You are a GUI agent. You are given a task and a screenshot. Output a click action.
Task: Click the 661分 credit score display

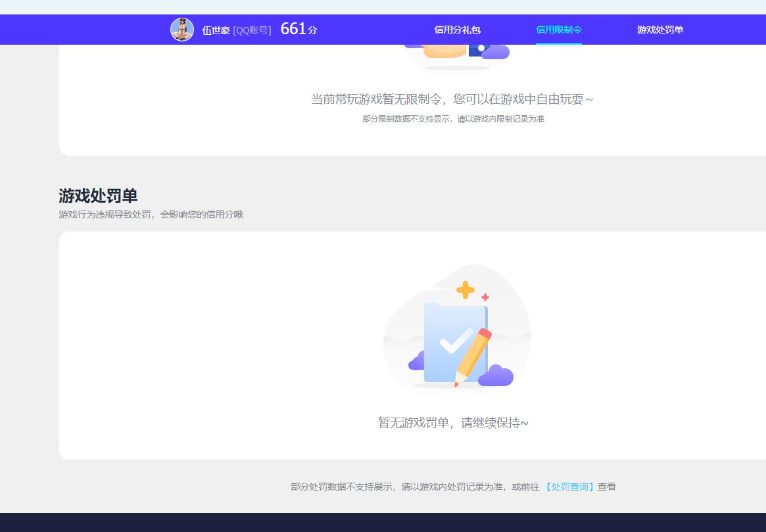pos(298,28)
